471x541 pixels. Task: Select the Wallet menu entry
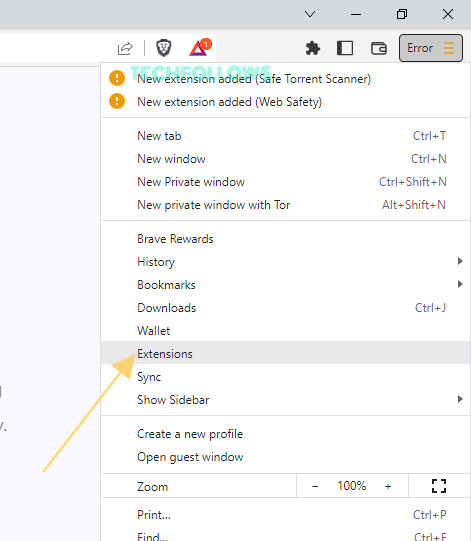(x=286, y=331)
